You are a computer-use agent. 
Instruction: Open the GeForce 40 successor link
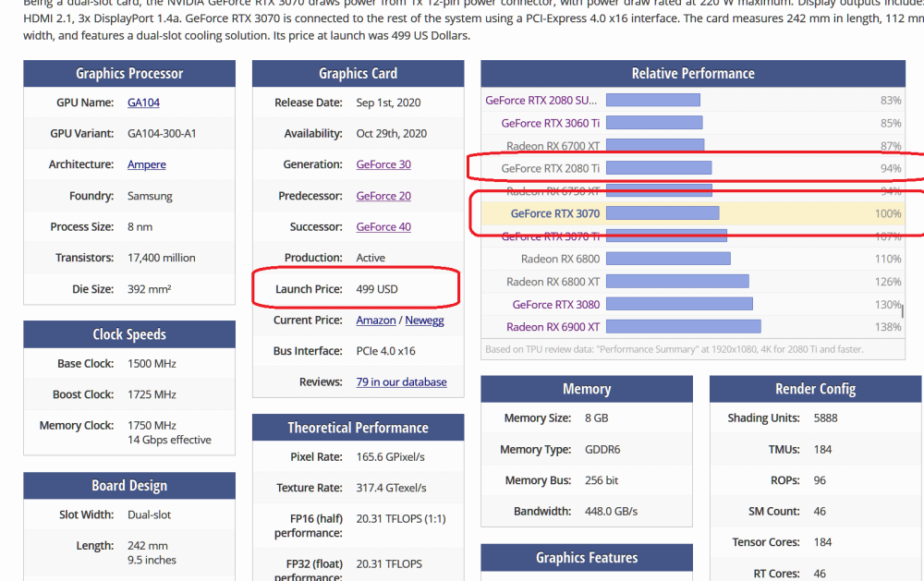tap(383, 227)
